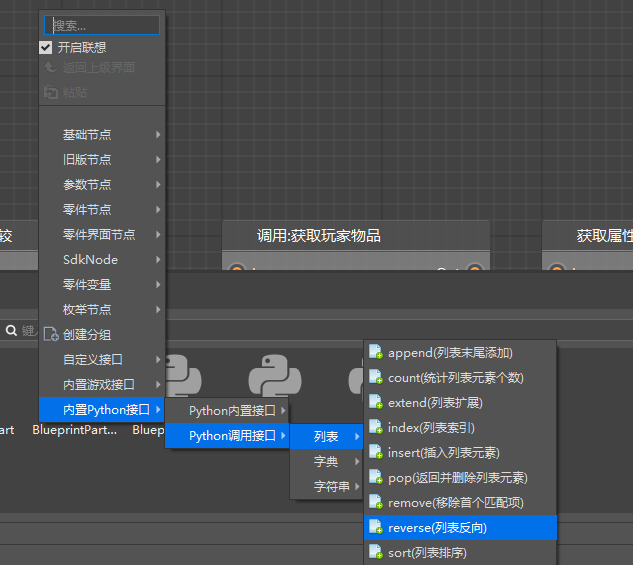Open the 零件变量 menu entry
Viewport: 633px width, 565px height.
tap(102, 285)
